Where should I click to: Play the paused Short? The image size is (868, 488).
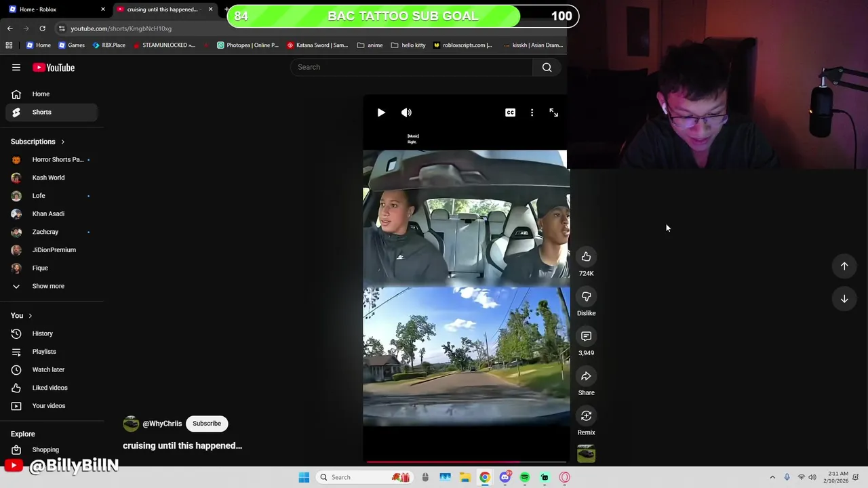381,113
